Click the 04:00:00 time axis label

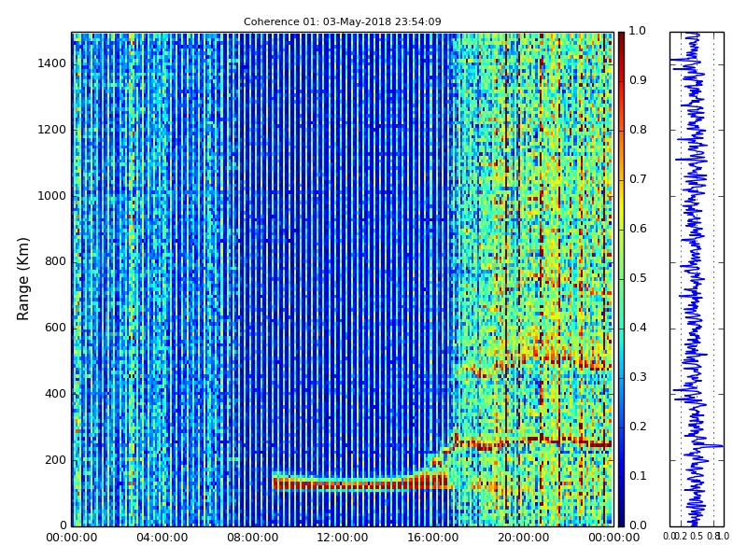coord(162,538)
